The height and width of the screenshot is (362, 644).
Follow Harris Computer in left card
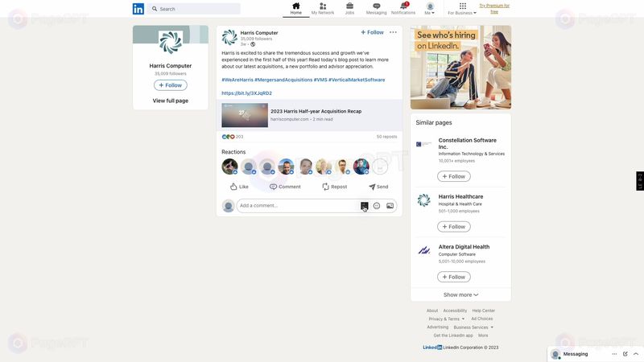point(171,85)
